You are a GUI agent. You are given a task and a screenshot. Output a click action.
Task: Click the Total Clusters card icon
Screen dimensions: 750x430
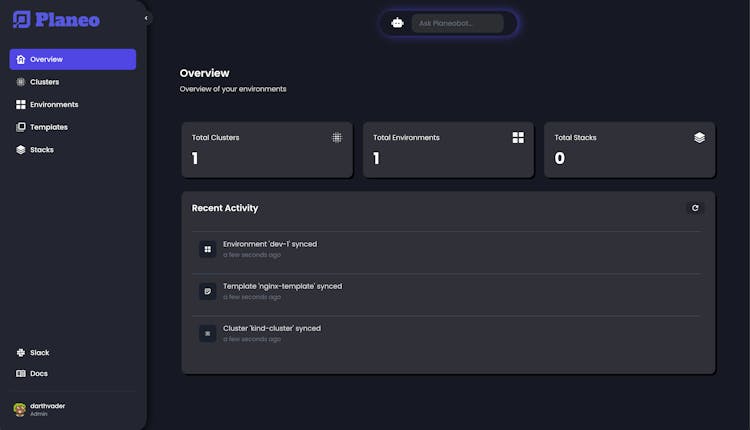337,137
